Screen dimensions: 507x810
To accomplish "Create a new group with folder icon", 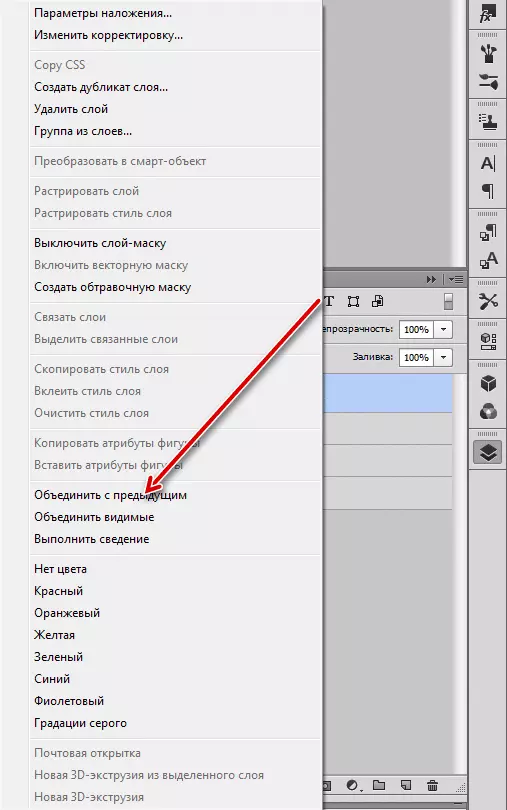I will [x=379, y=786].
